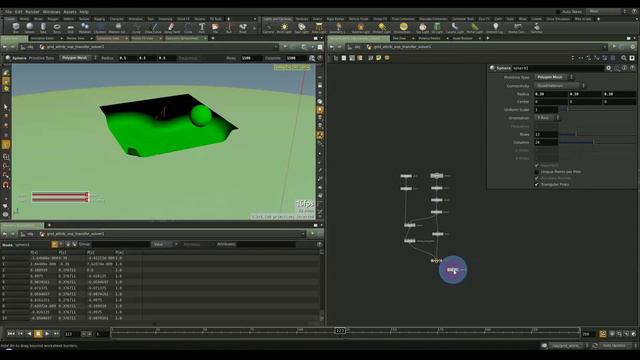Click the Columns slider
This screenshot has height=360, width=640.
point(597,142)
